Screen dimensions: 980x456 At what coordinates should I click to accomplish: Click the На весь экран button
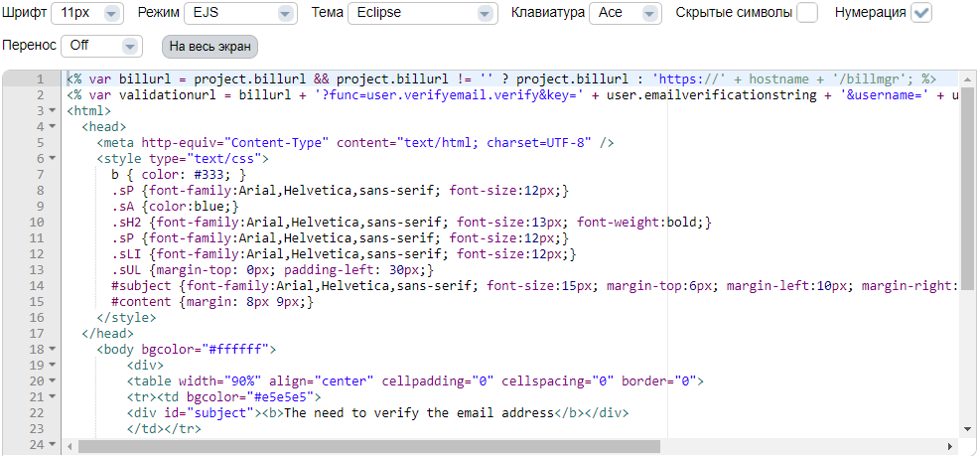[210, 47]
